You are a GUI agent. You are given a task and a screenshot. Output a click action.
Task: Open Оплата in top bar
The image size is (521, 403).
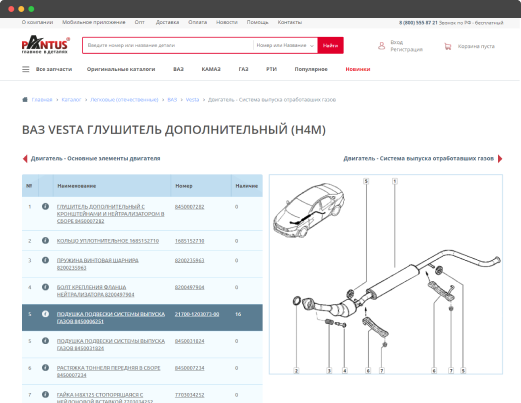(197, 22)
